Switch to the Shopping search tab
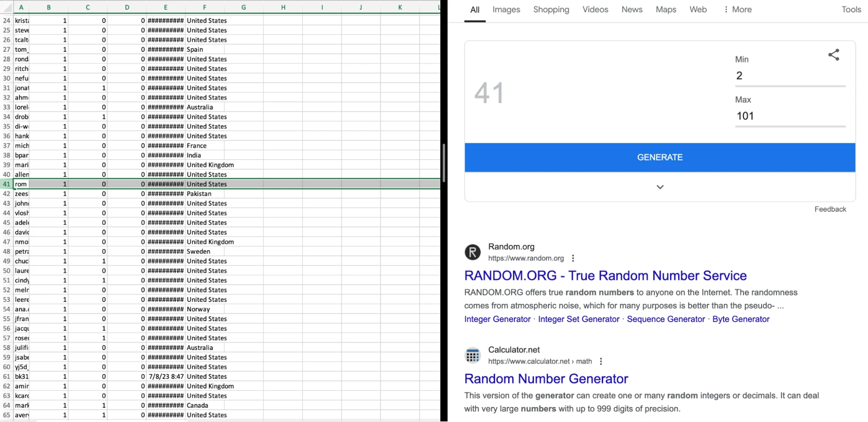 click(551, 10)
